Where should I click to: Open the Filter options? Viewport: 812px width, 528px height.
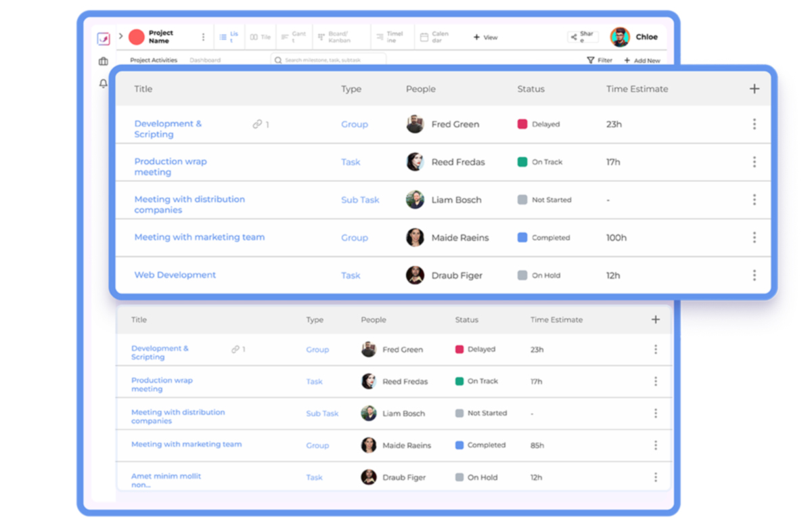(x=599, y=60)
